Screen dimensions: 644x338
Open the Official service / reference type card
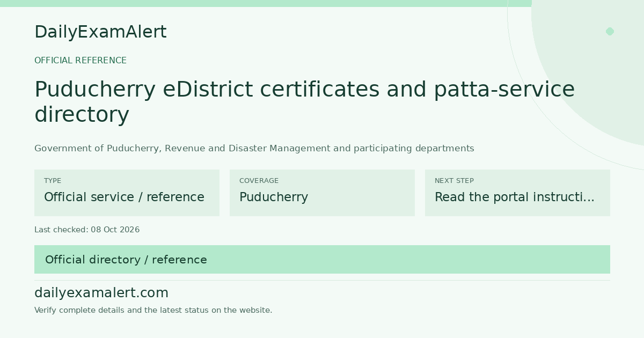click(127, 193)
